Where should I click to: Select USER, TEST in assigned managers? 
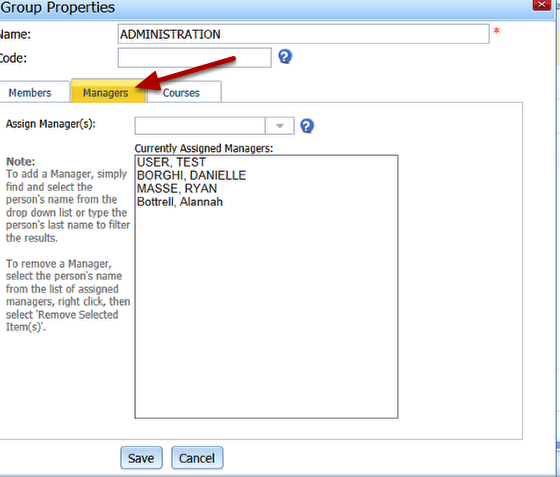(171, 162)
